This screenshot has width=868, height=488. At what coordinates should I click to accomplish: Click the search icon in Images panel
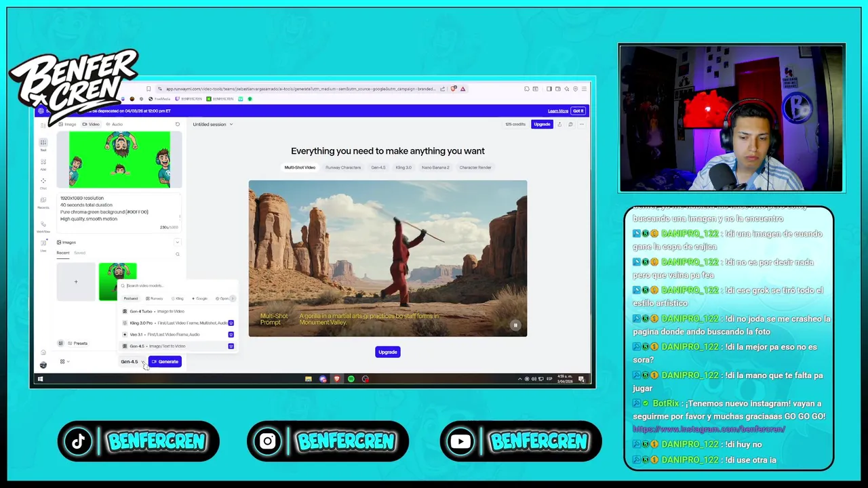click(178, 254)
